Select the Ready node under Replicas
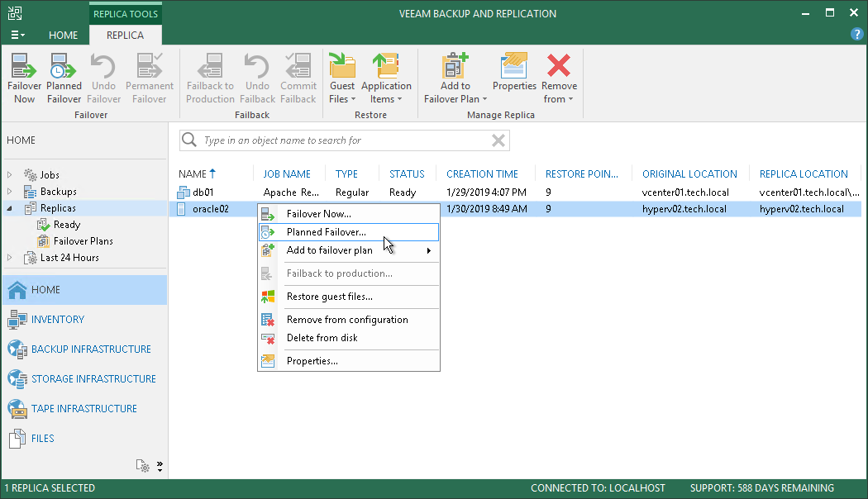The height and width of the screenshot is (499, 868). 67,225
